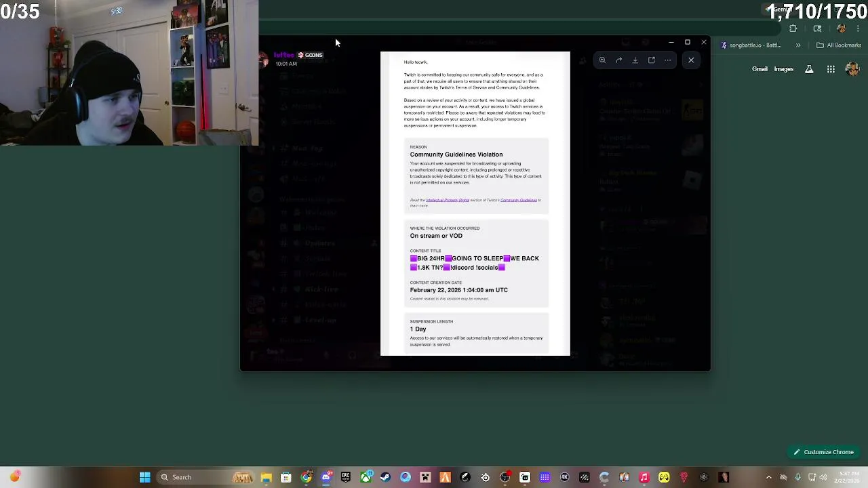Download the image from Discord viewer
The image size is (868, 488).
tap(635, 60)
